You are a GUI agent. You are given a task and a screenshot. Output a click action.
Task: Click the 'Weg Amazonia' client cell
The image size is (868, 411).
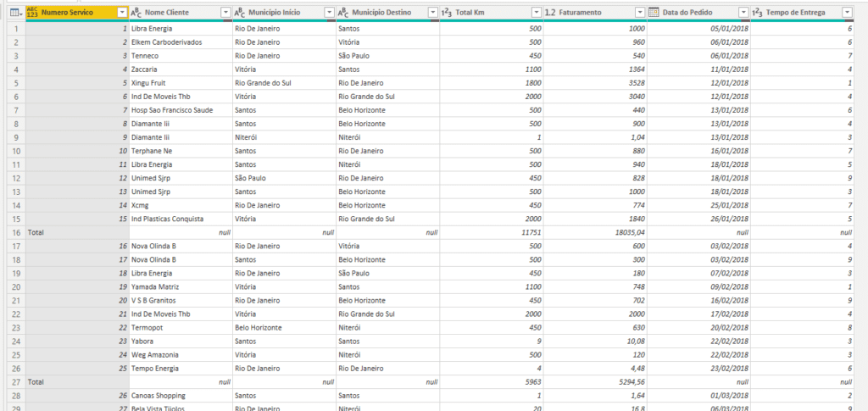[181, 354]
